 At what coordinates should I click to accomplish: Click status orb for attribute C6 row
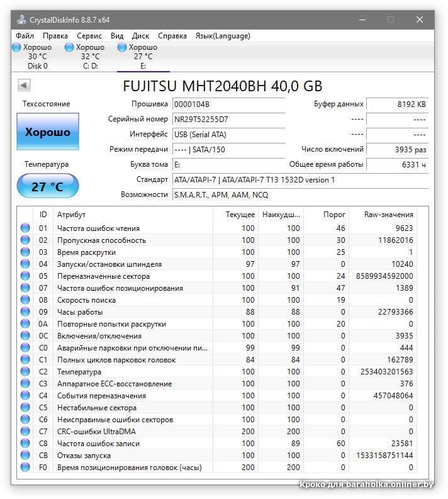tap(25, 420)
